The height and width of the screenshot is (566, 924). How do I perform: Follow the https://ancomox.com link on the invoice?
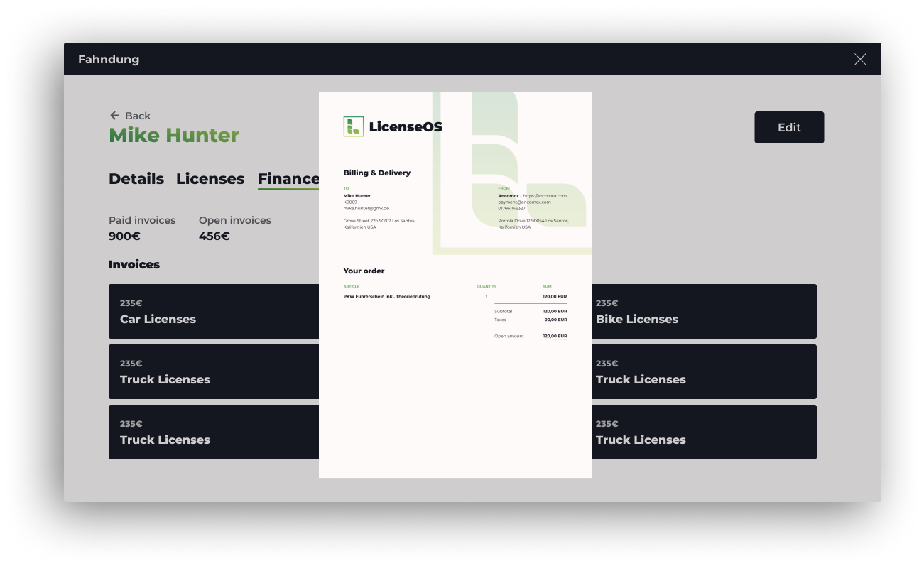pyautogui.click(x=545, y=195)
